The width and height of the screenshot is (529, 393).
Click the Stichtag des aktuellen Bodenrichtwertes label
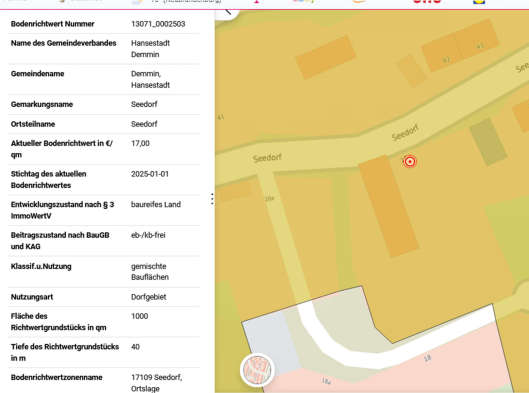click(49, 179)
